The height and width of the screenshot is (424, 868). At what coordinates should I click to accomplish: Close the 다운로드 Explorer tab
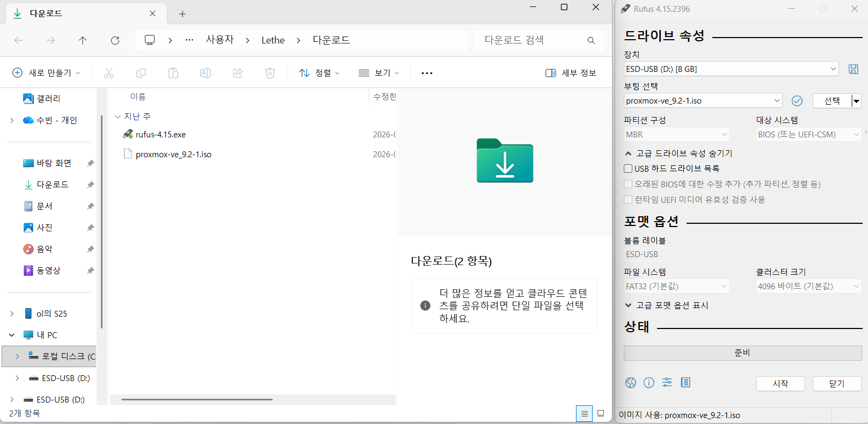pos(152,13)
